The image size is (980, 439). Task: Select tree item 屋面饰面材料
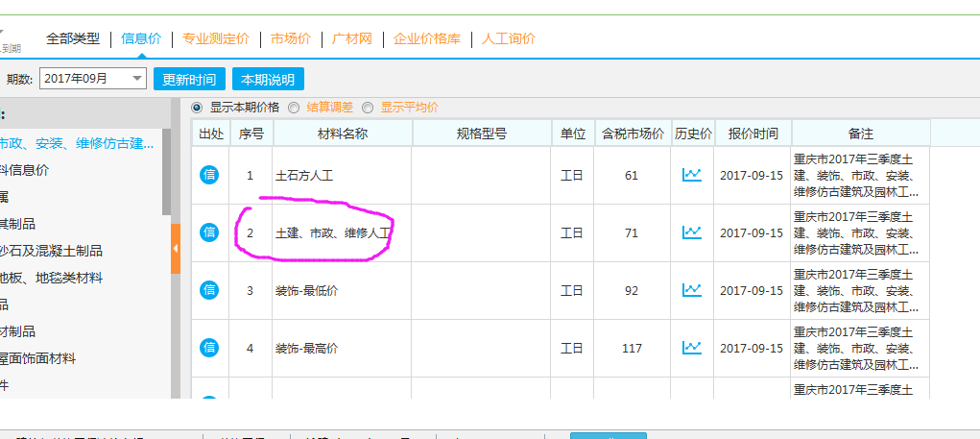[x=38, y=359]
